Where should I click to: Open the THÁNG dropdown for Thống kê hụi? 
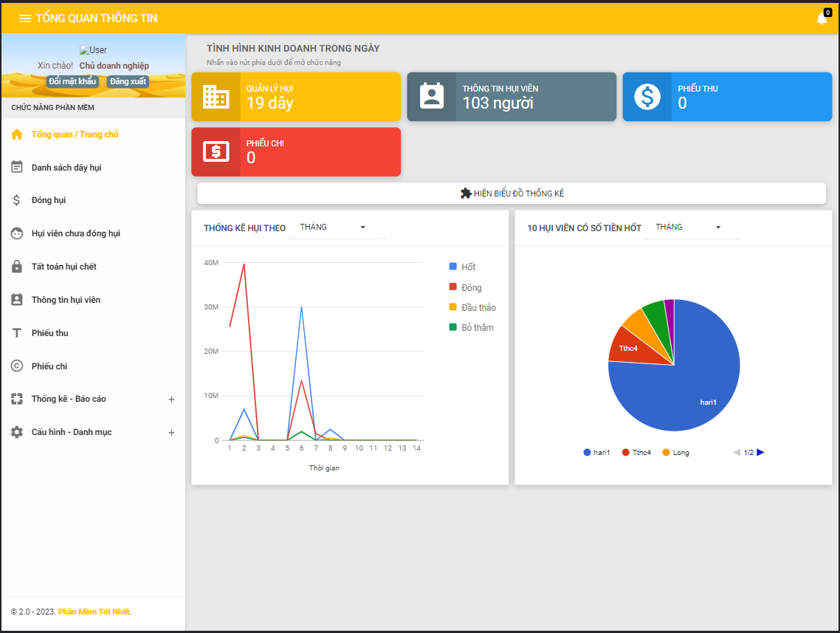pos(337,227)
